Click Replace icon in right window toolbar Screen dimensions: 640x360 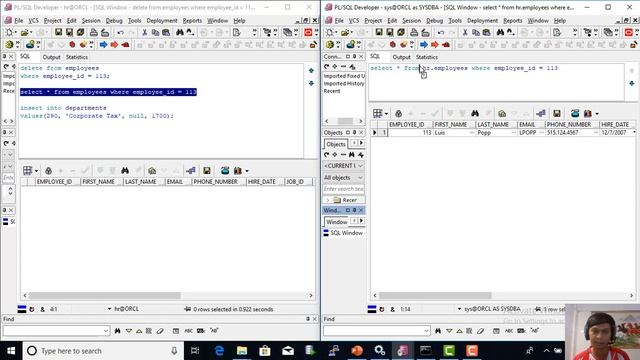pyautogui.click(x=511, y=32)
